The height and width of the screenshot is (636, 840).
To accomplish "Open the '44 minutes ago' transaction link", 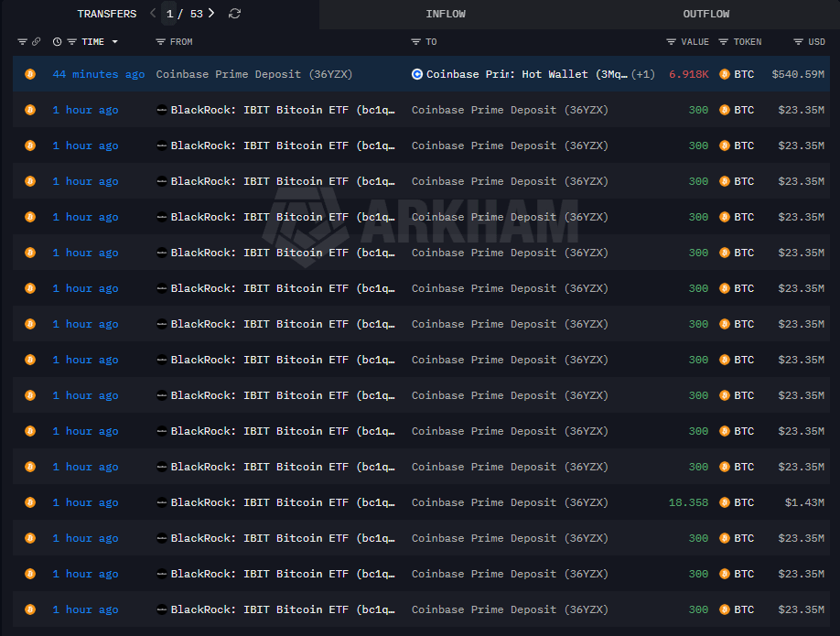I will [98, 74].
